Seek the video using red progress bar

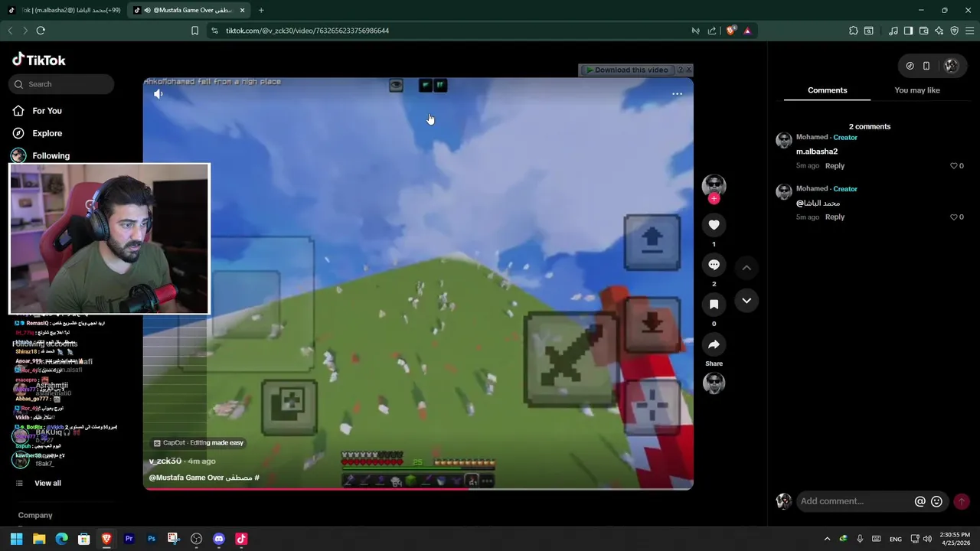coord(418,488)
